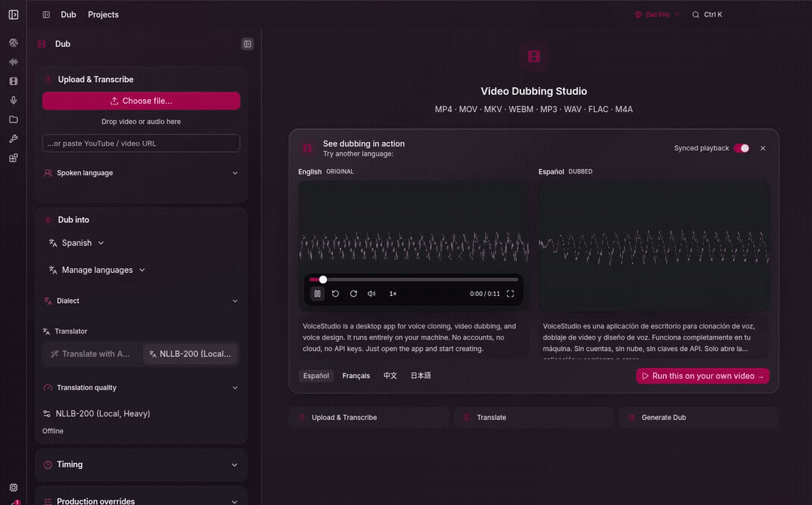Expand the Timing section
Screen dimensions: 812x505
click(141, 464)
